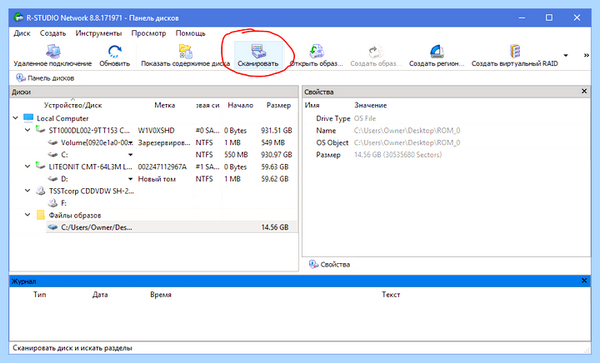
Task: Collapse the Local Computer tree node
Action: [x=15, y=118]
